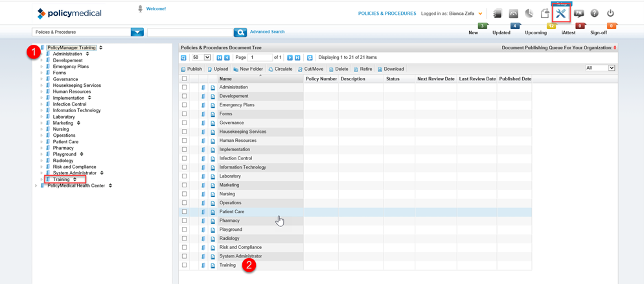Click the Publish toolbar button
Screen dimensions: 644x284
pyautogui.click(x=192, y=69)
